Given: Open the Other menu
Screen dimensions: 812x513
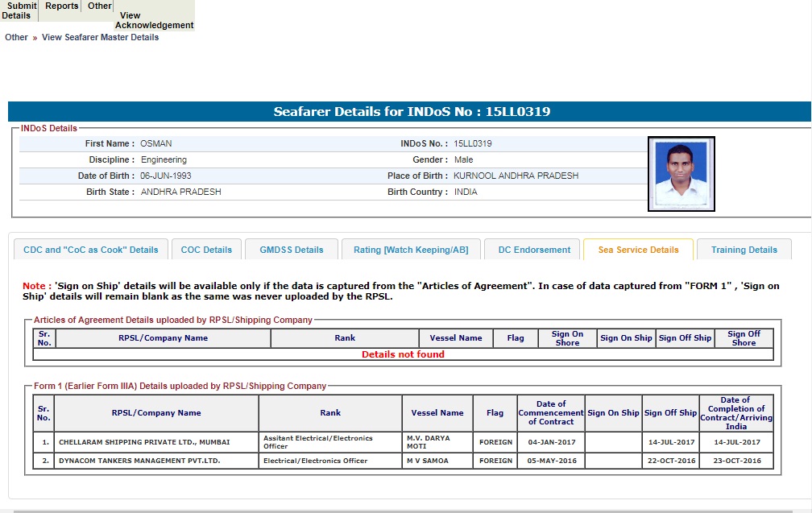Looking at the screenshot, I should (x=100, y=6).
